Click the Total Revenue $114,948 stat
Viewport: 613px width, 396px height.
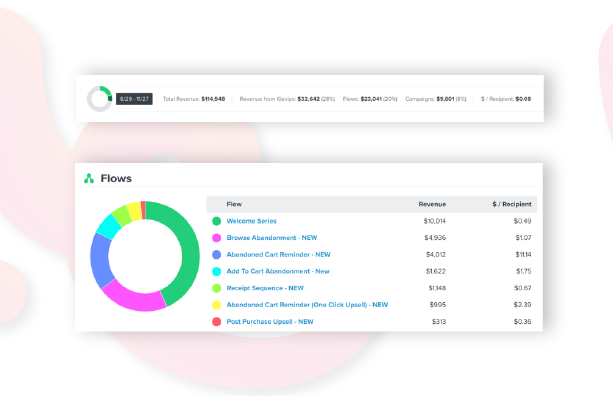pyautogui.click(x=194, y=99)
